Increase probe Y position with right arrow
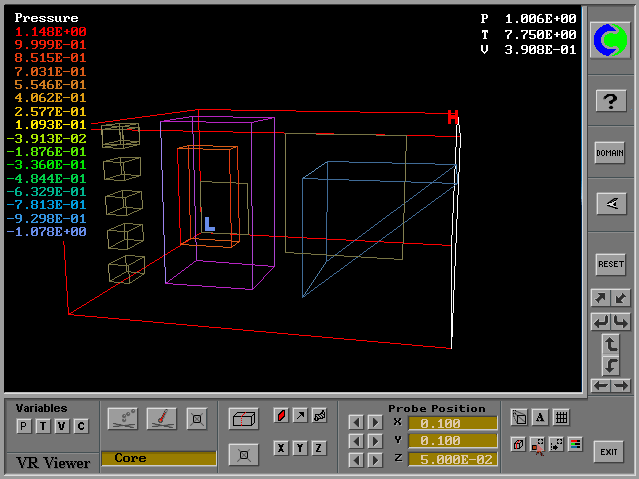The image size is (639, 479). tap(375, 441)
